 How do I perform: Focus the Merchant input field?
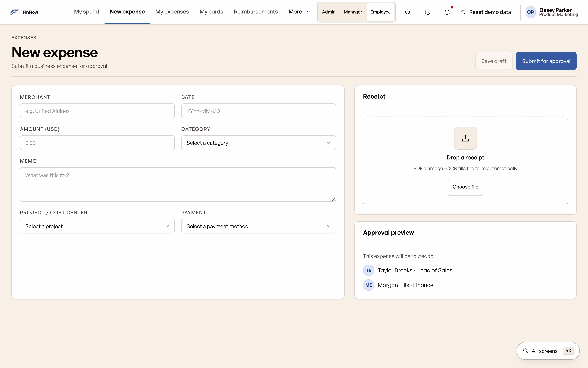coord(97,111)
